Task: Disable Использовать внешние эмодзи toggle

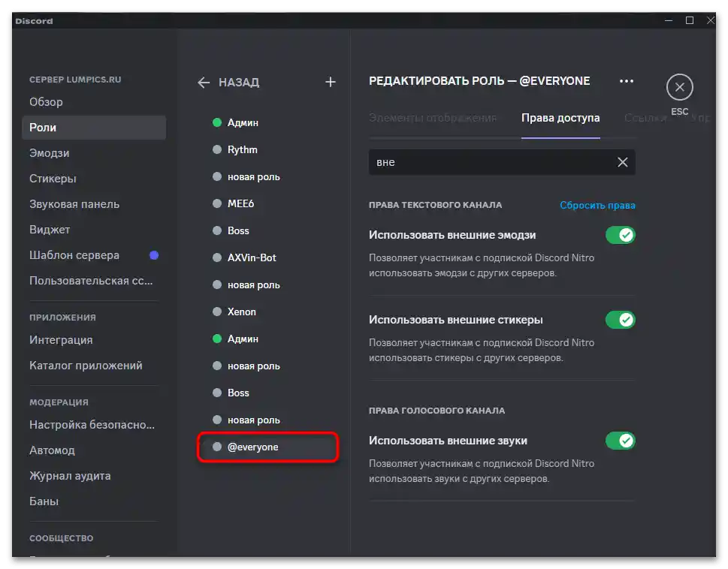Action: pos(621,236)
